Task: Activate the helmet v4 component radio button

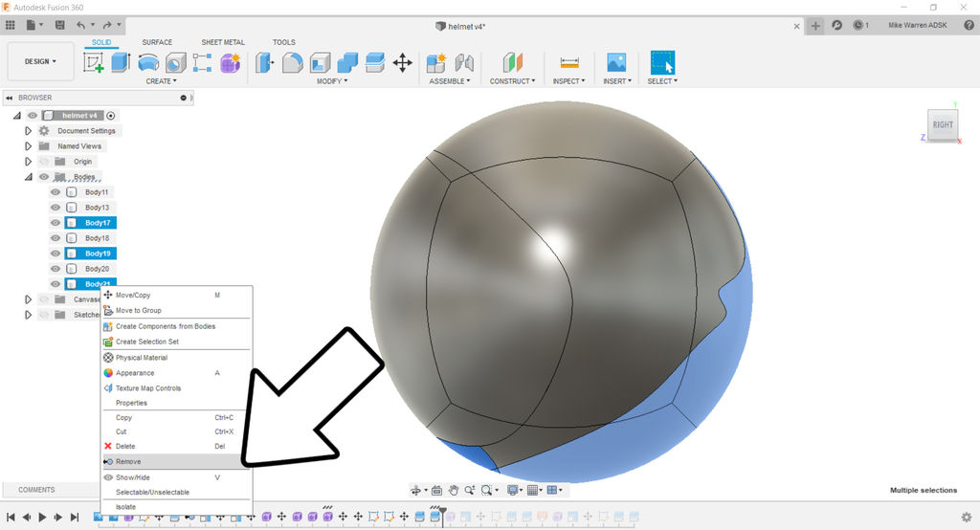Action: (x=111, y=116)
